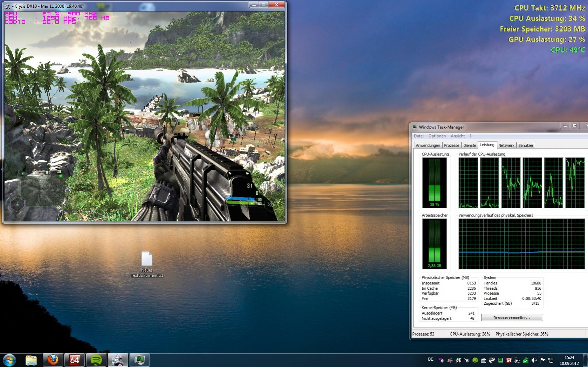This screenshot has width=588, height=367.
Task: Click status bar Physikalischer Speicher: 36%
Action: tap(522, 334)
